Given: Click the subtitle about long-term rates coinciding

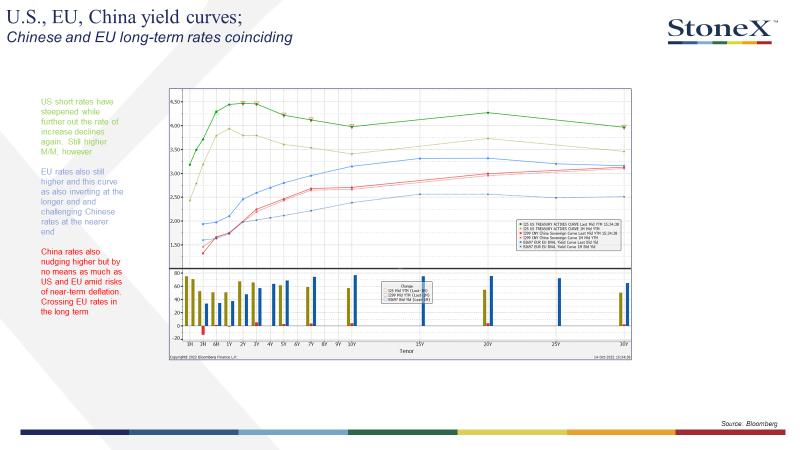Looking at the screenshot, I should [x=149, y=37].
